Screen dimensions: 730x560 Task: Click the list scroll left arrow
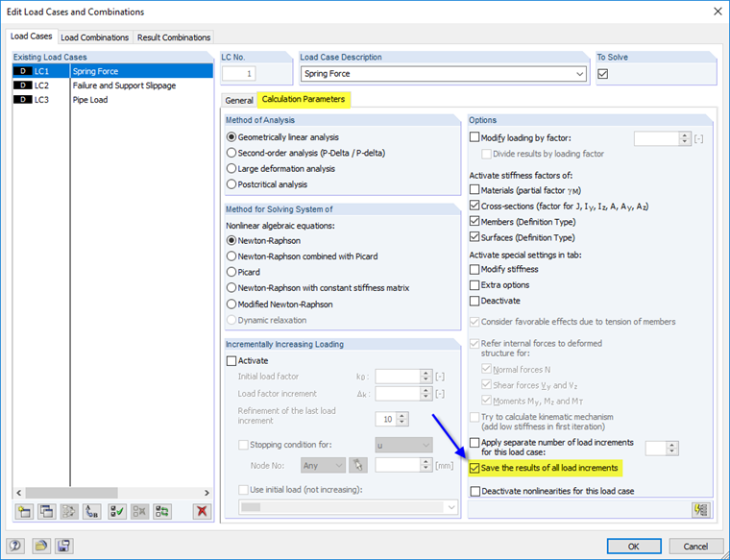pos(18,493)
